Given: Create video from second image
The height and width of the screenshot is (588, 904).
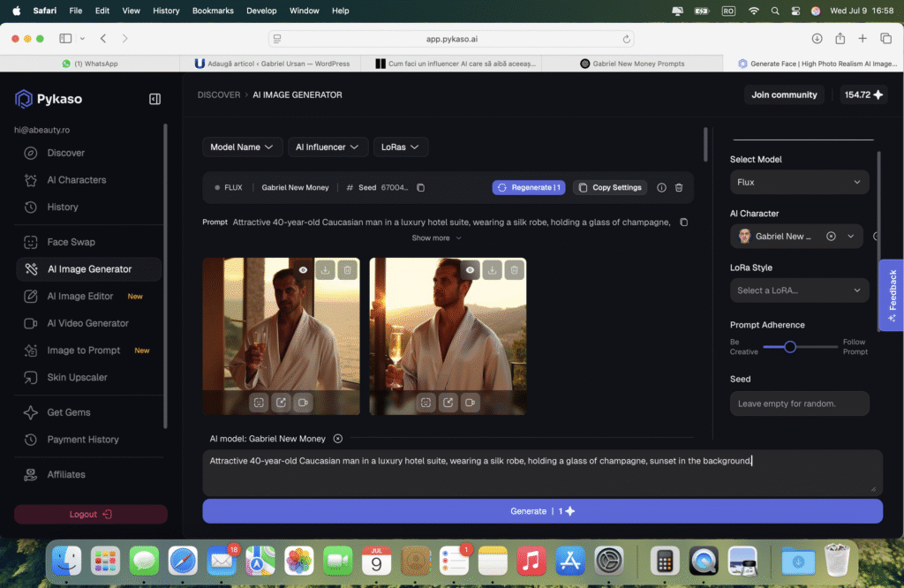Looking at the screenshot, I should click(x=471, y=403).
